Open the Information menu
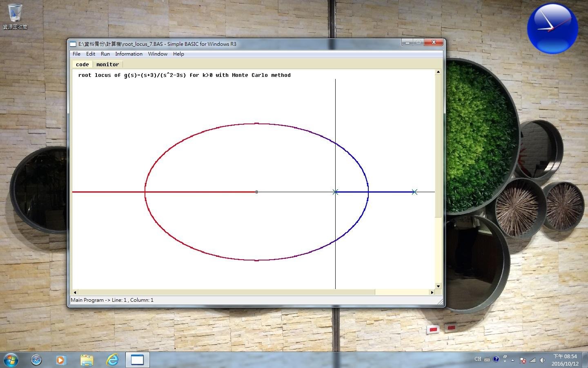This screenshot has width=588, height=368. click(129, 54)
